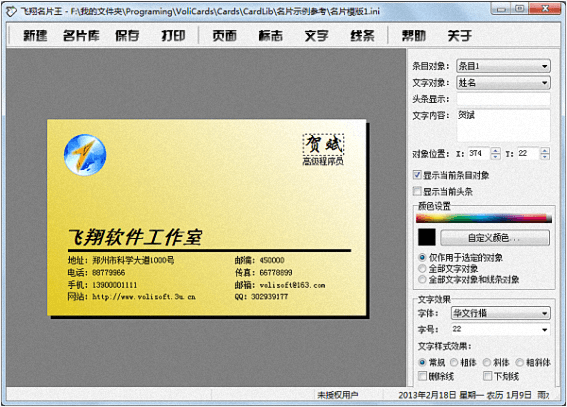Expand the 条目对象 dropdown

[503, 66]
